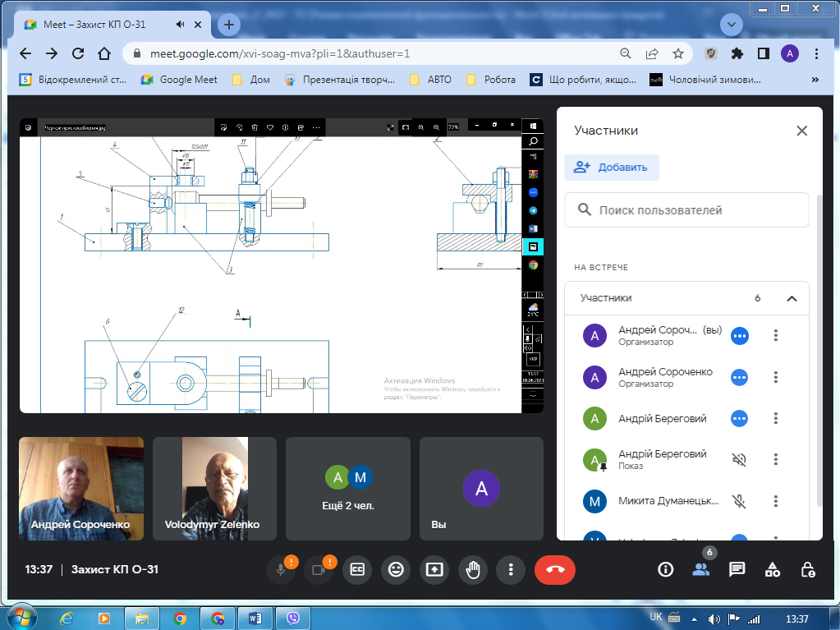
Task: Open host controls lock icon
Action: click(808, 569)
